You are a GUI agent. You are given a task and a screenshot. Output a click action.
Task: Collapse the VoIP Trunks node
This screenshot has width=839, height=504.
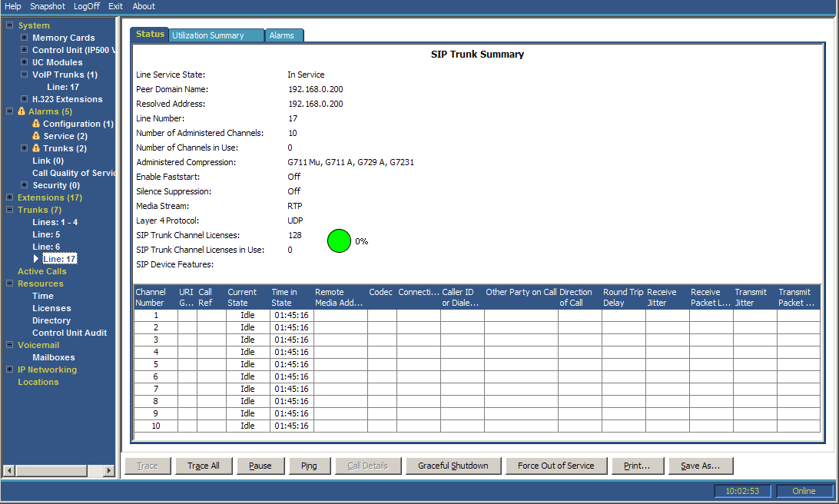click(24, 75)
